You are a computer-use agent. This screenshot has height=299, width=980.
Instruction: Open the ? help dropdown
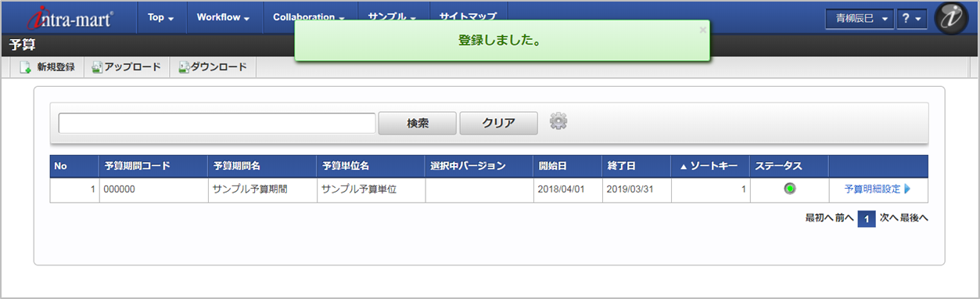click(912, 19)
